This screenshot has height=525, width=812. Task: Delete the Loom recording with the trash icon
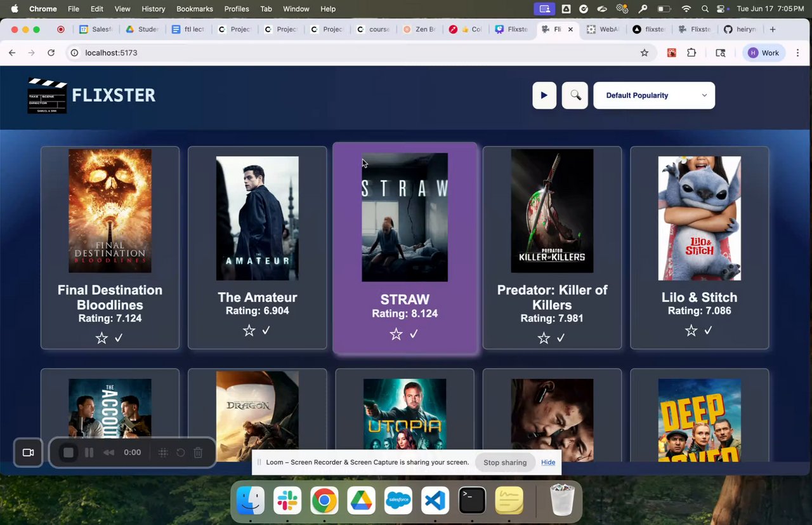pyautogui.click(x=198, y=453)
